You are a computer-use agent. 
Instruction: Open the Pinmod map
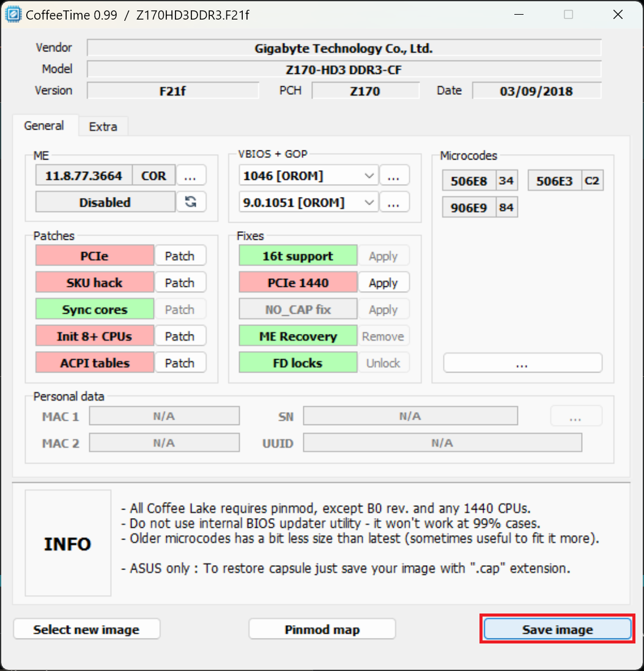[x=322, y=629]
